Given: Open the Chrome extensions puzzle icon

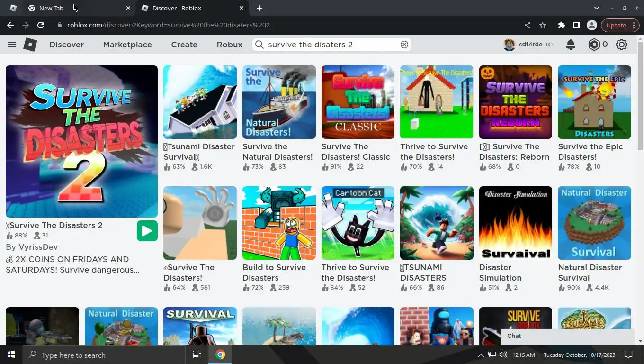Looking at the screenshot, I should click(x=562, y=25).
